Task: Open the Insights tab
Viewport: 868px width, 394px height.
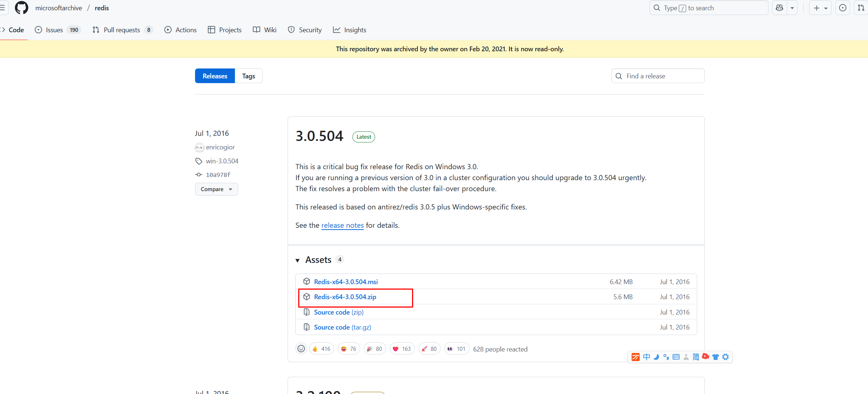Action: pos(349,30)
